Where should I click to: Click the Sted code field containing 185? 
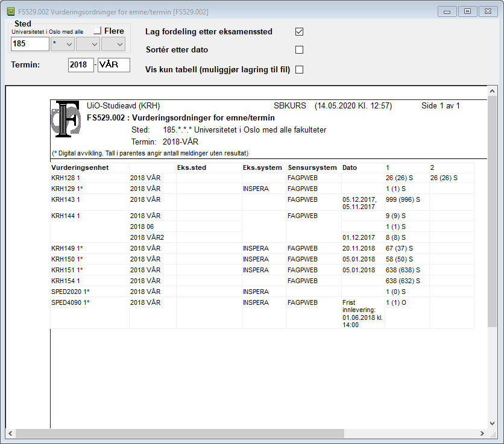tap(30, 44)
